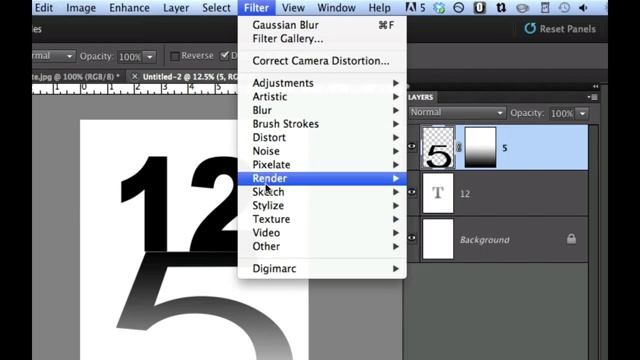This screenshot has height=360, width=640.
Task: Click the options bar Opacity 100% field
Action: 130,57
